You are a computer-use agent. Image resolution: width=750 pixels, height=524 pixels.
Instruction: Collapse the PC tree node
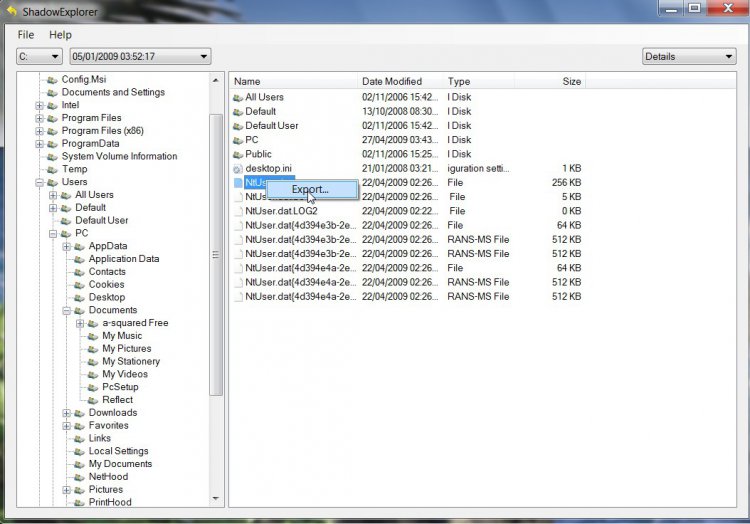tap(53, 234)
